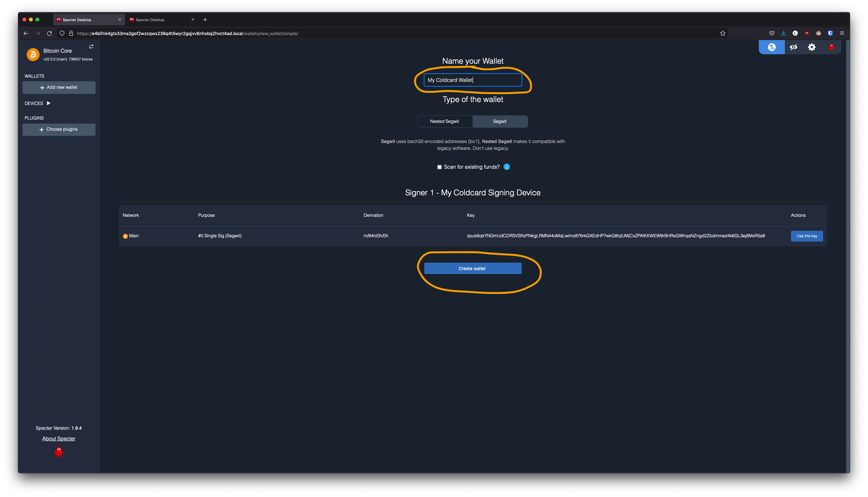Select Nested Segwit wallet type
868x497 pixels.
coord(444,122)
